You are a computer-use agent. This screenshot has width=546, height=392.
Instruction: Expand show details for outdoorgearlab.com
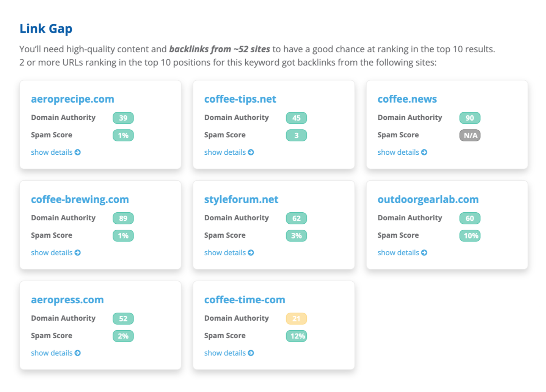402,253
